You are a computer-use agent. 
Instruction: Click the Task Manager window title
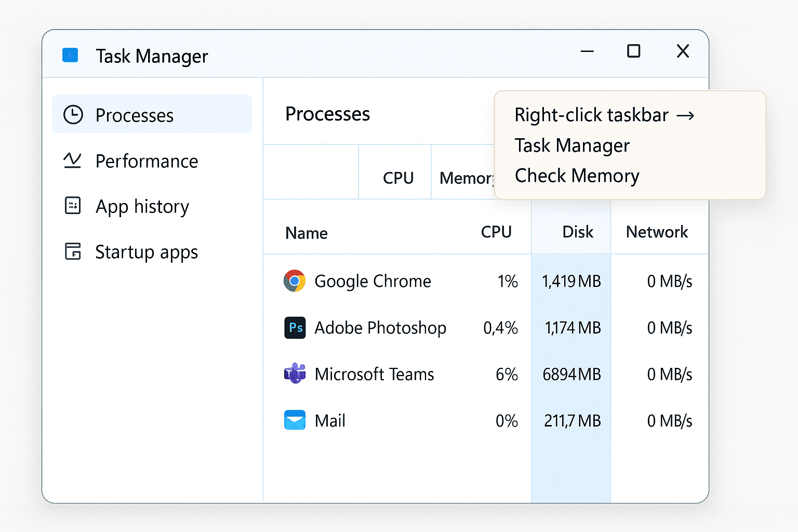tap(152, 56)
